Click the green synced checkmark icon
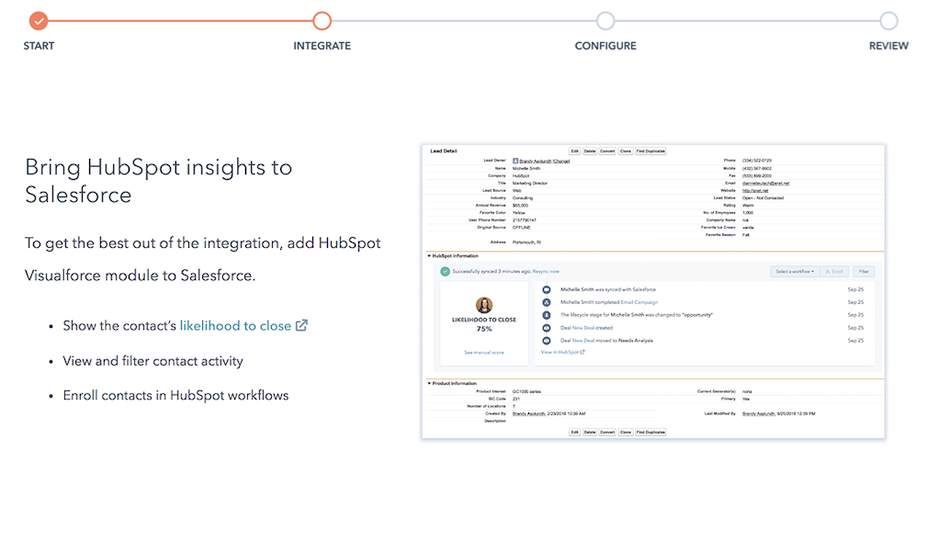The height and width of the screenshot is (560, 948). (445, 271)
